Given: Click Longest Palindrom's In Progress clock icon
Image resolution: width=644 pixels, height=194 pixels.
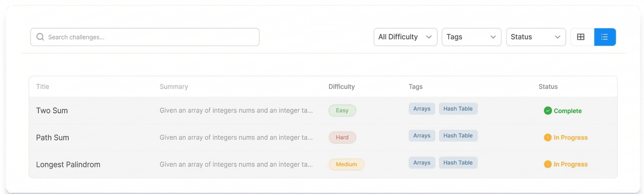Looking at the screenshot, I should 548,164.
